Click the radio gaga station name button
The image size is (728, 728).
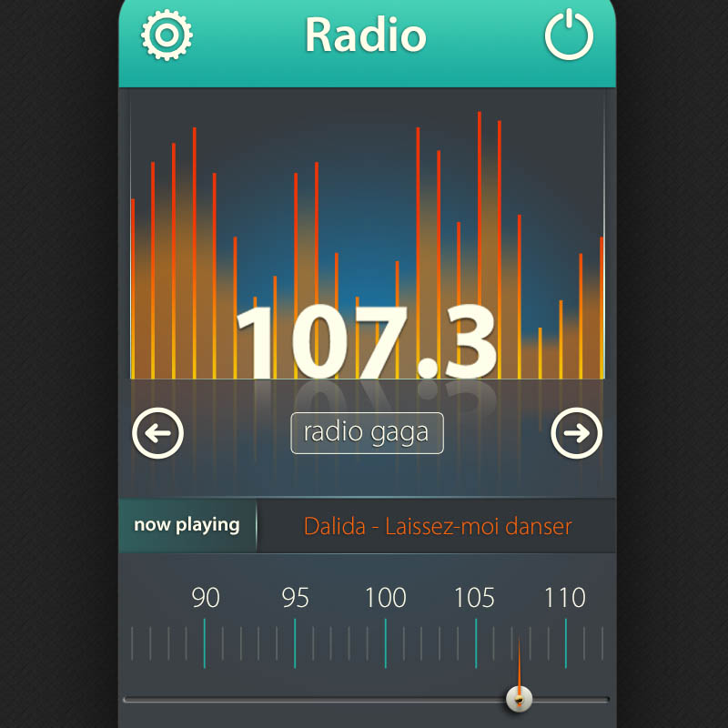(367, 433)
